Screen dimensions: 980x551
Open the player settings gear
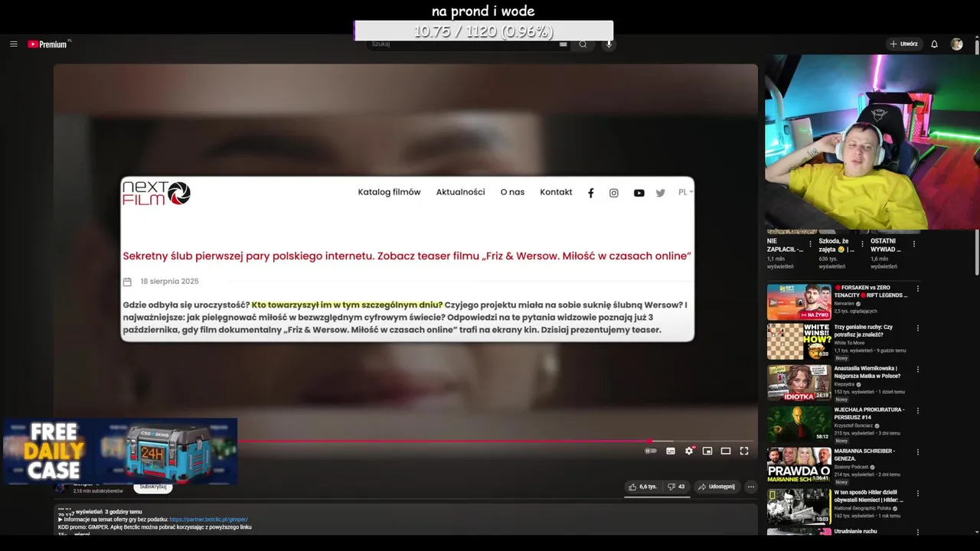(x=689, y=451)
